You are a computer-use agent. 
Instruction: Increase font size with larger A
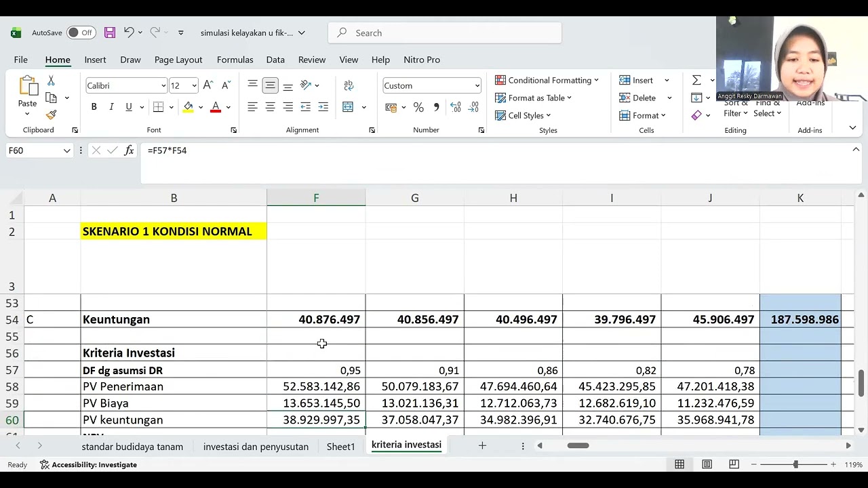(x=208, y=85)
